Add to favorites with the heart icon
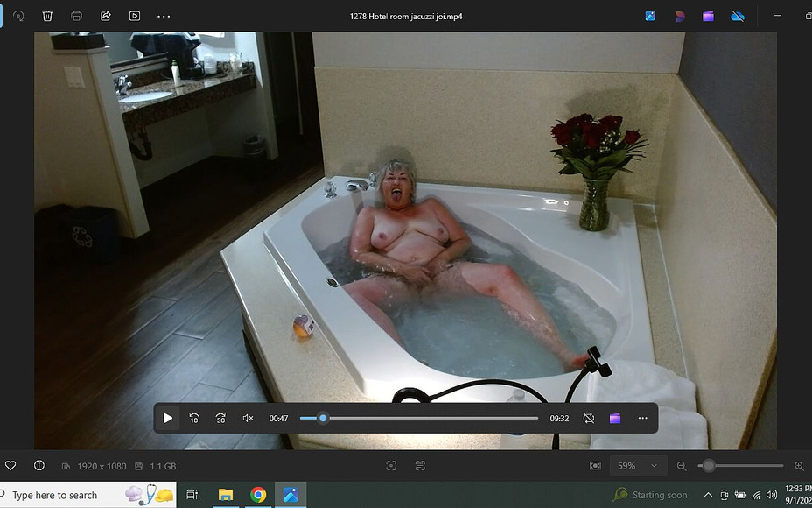812x508 pixels. (10, 466)
